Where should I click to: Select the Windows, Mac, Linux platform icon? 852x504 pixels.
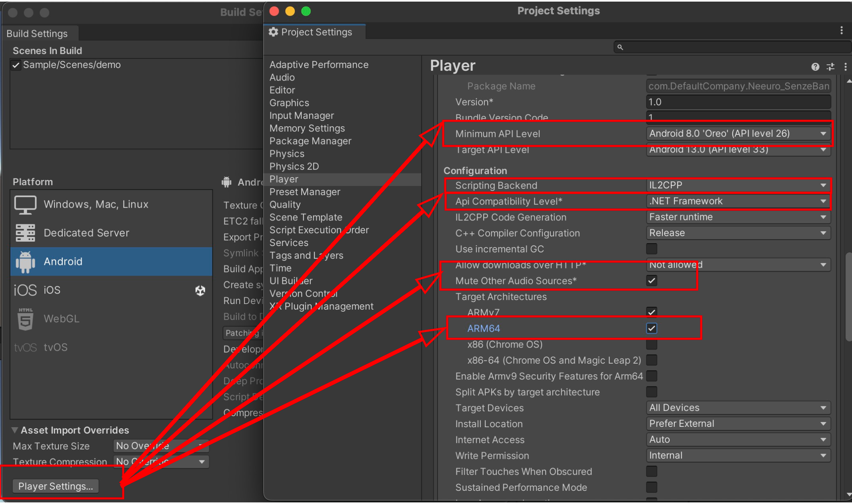click(x=25, y=204)
